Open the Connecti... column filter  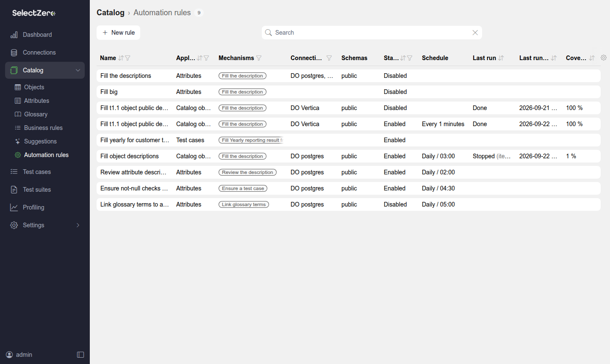pyautogui.click(x=329, y=58)
